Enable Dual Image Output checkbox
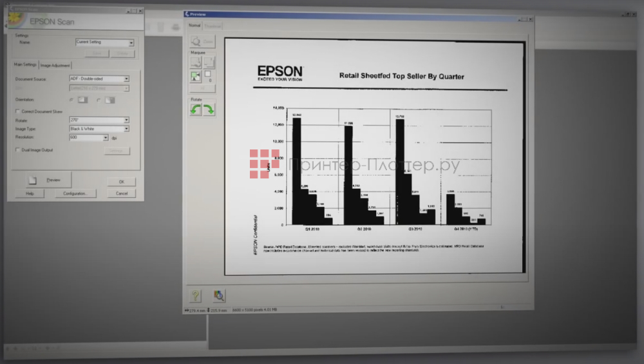Screen dimensions: 644x364 pyautogui.click(x=17, y=150)
